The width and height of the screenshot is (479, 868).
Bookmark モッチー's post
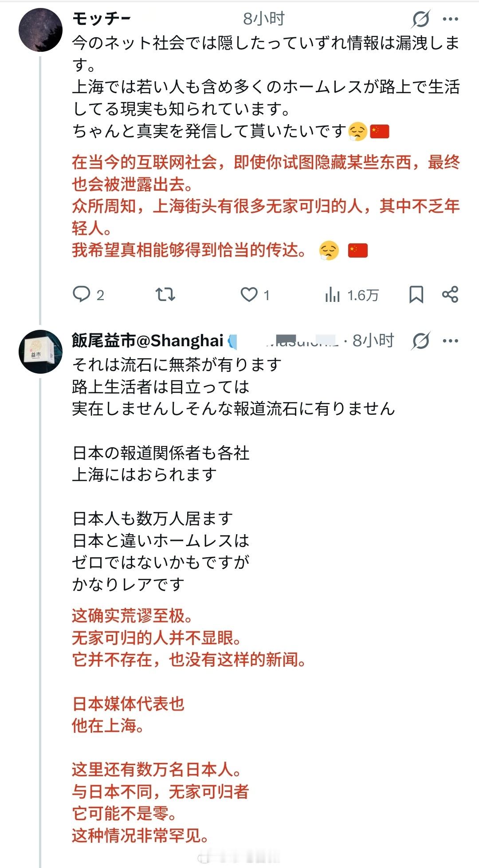[416, 294]
